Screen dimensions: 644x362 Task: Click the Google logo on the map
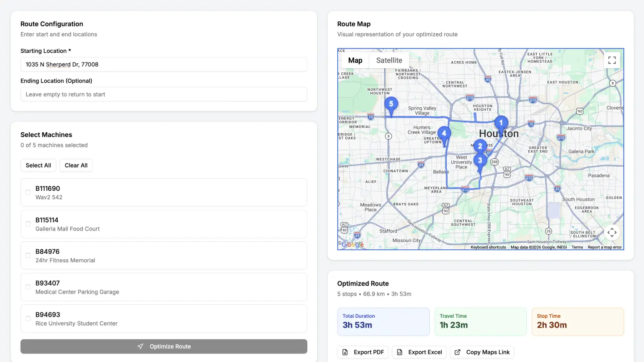click(x=352, y=244)
